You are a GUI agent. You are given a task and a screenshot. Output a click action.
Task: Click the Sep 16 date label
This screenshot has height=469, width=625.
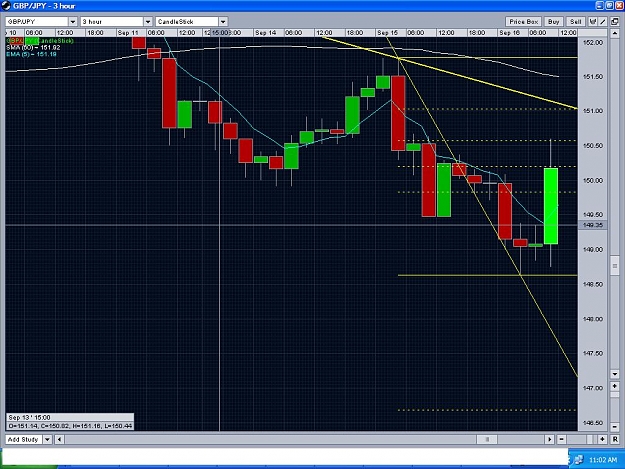click(509, 33)
